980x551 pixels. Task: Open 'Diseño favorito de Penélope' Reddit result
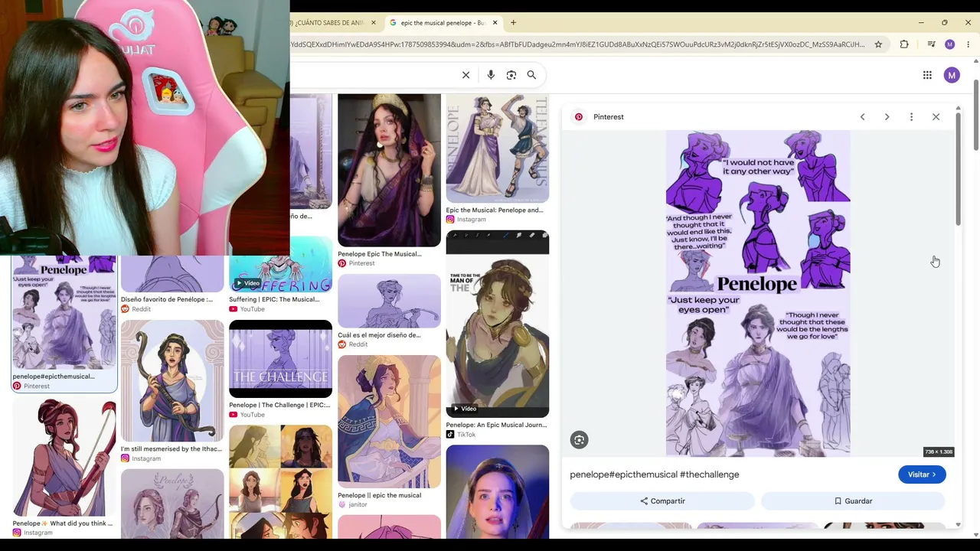[167, 299]
